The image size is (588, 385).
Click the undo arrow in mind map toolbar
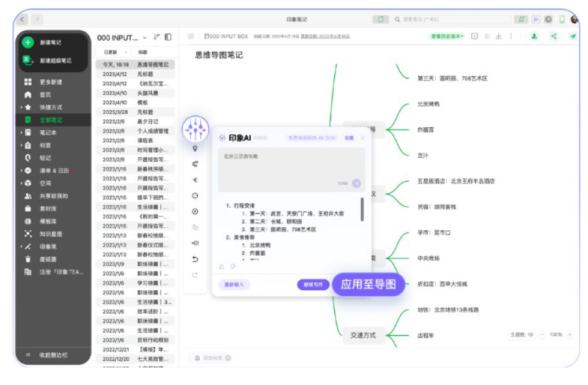[x=195, y=260]
